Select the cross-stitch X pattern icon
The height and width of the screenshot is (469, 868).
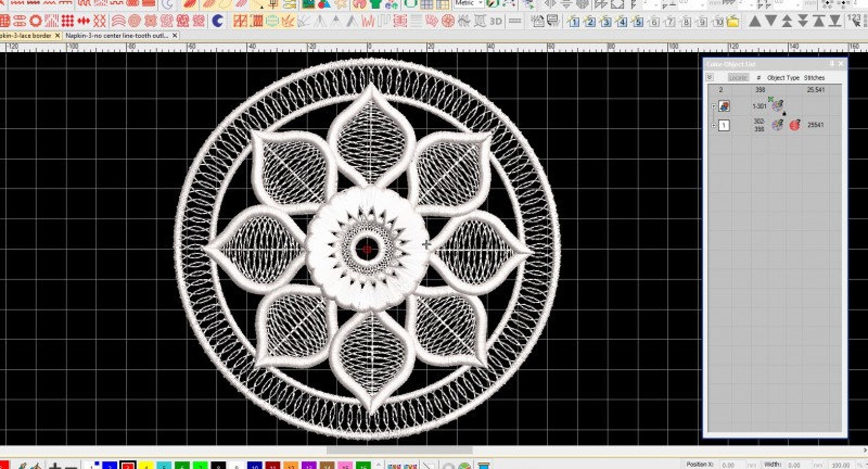point(99,21)
